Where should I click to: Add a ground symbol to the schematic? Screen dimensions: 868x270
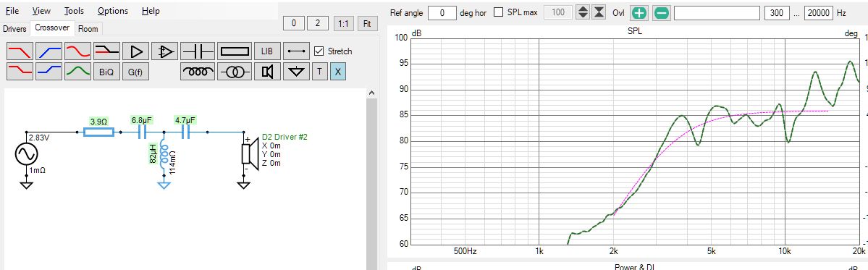click(296, 72)
